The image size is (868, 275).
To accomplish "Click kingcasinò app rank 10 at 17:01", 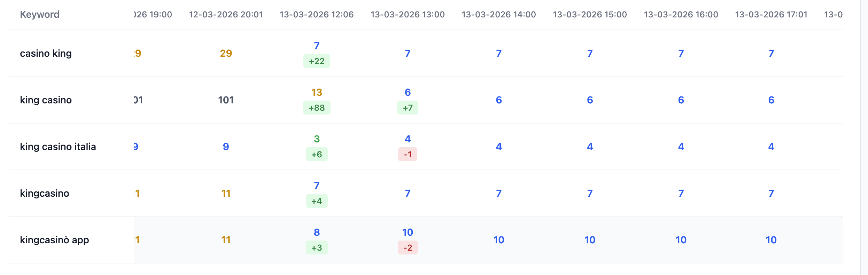I will coord(771,240).
